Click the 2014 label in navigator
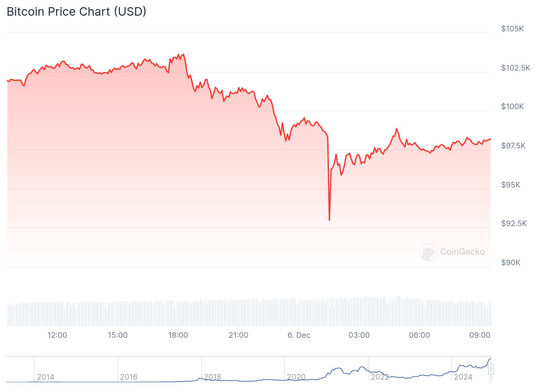537x392 pixels. coord(45,377)
